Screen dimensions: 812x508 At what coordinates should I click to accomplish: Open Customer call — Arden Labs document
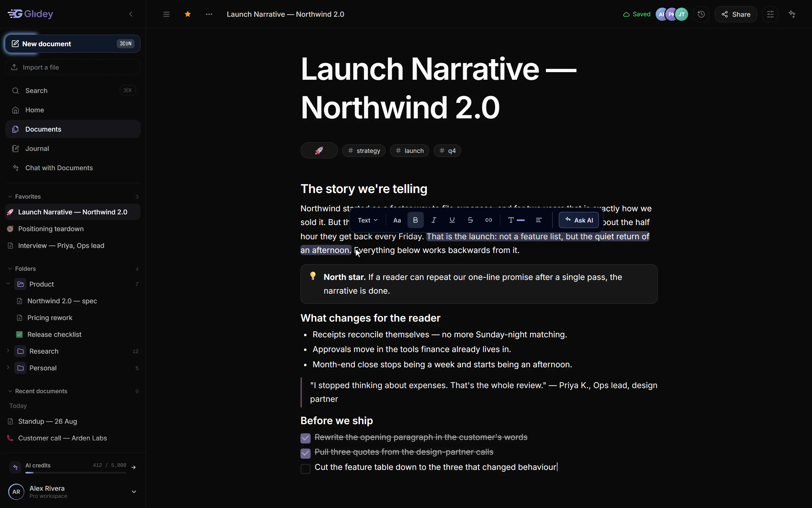coord(73,438)
